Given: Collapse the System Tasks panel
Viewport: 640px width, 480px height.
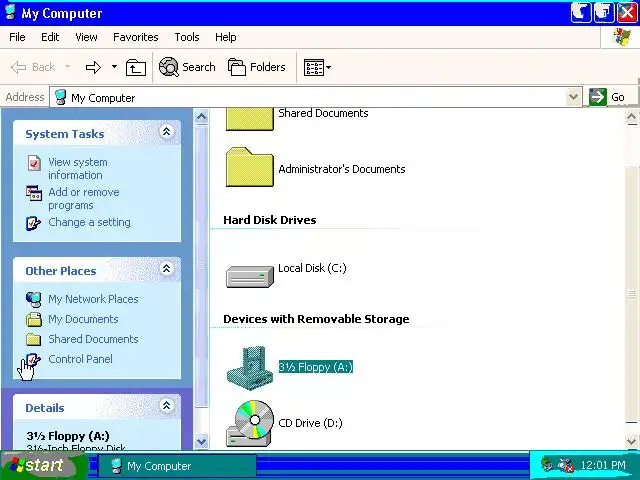Looking at the screenshot, I should pos(167,132).
